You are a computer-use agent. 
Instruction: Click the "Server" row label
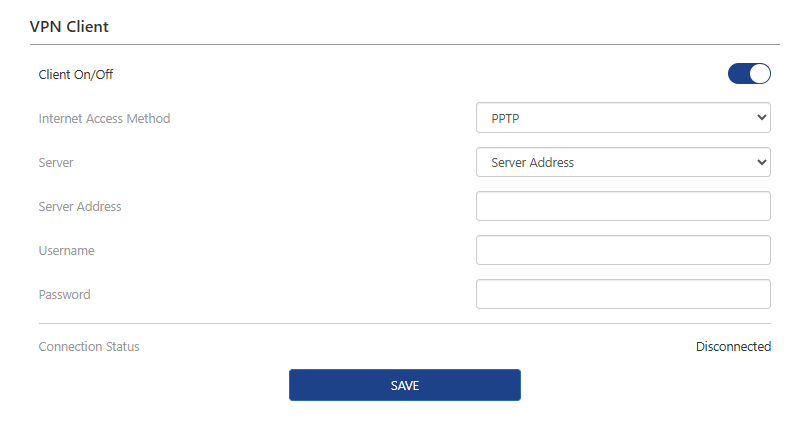(x=56, y=162)
